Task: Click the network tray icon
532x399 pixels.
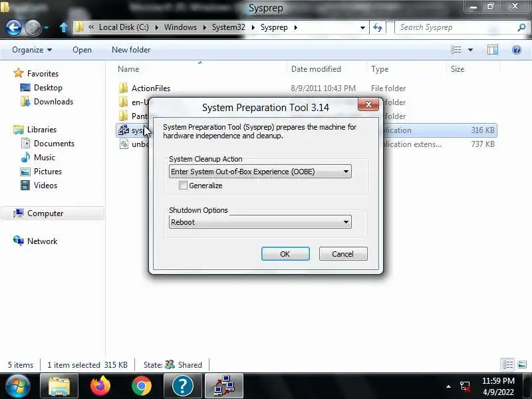Action: 465,386
